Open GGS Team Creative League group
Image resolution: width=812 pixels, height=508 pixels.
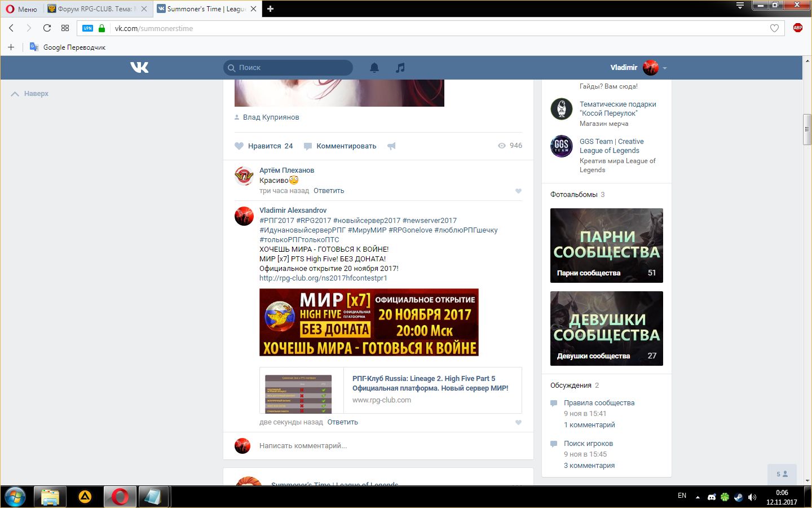(x=612, y=146)
